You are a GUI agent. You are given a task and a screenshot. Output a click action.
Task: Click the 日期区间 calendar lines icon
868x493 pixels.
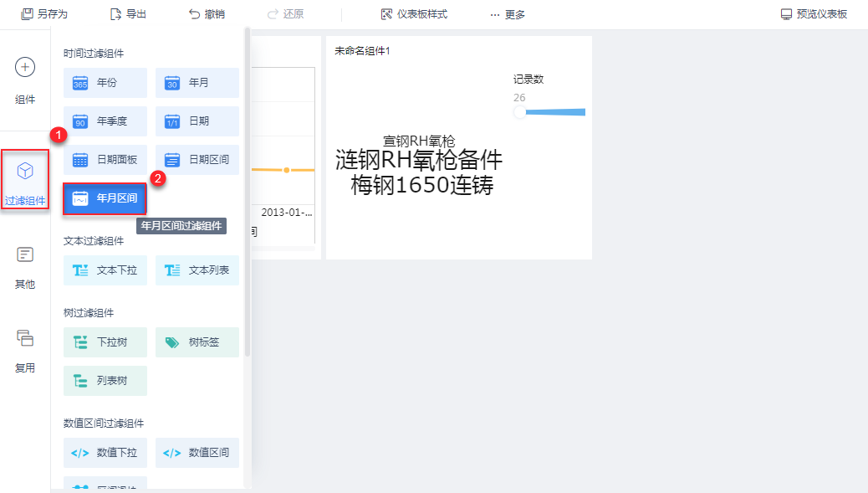(x=172, y=160)
